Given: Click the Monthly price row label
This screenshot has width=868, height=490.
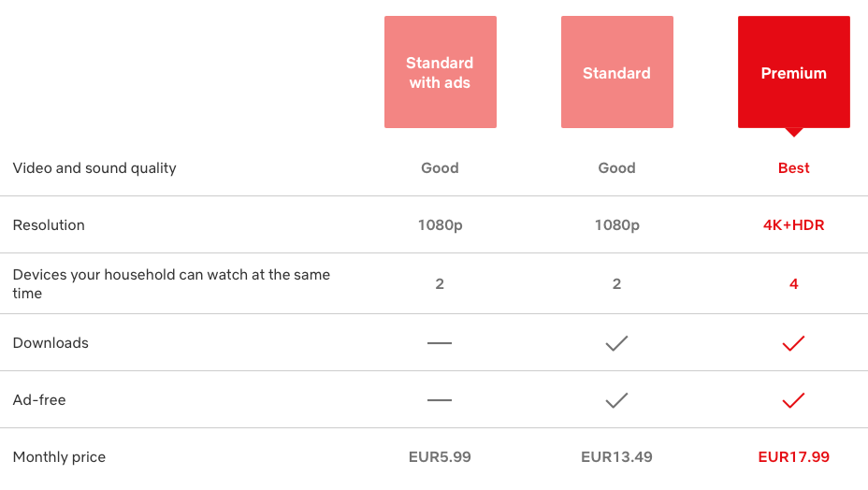Looking at the screenshot, I should (x=59, y=457).
